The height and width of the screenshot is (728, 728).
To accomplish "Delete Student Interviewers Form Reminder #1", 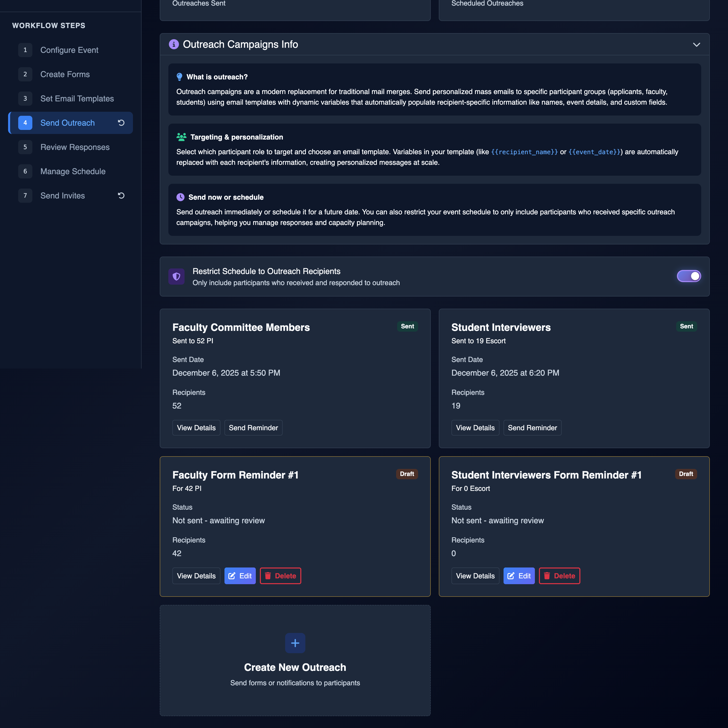I will point(559,576).
